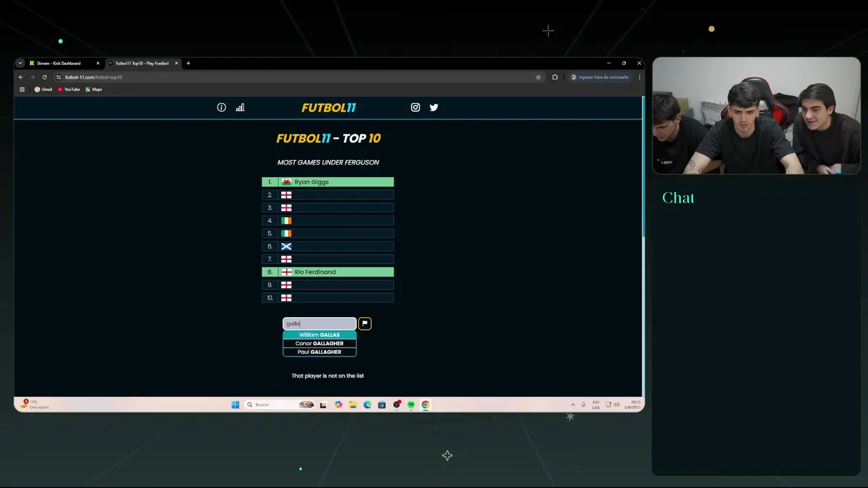Click the Rio Ferdinand row
The height and width of the screenshot is (488, 868).
tap(328, 272)
